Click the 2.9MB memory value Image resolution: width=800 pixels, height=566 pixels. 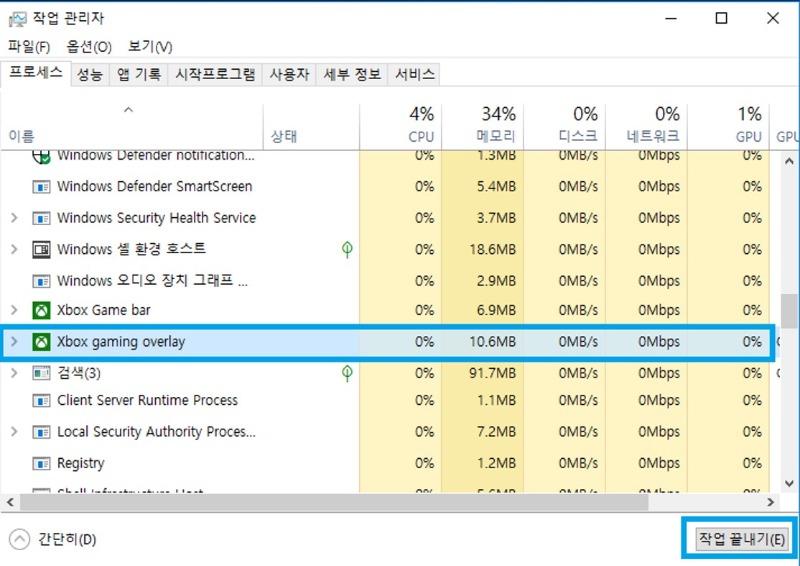[x=496, y=281]
